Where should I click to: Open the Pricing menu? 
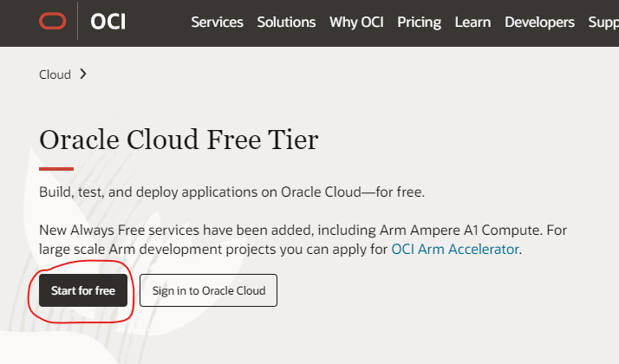(420, 23)
